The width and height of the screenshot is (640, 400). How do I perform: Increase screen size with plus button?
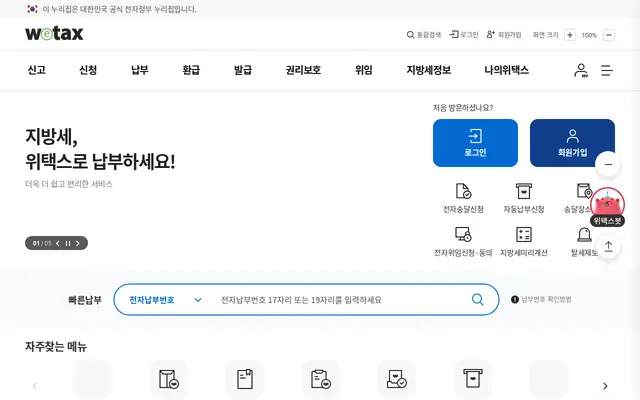coord(570,35)
